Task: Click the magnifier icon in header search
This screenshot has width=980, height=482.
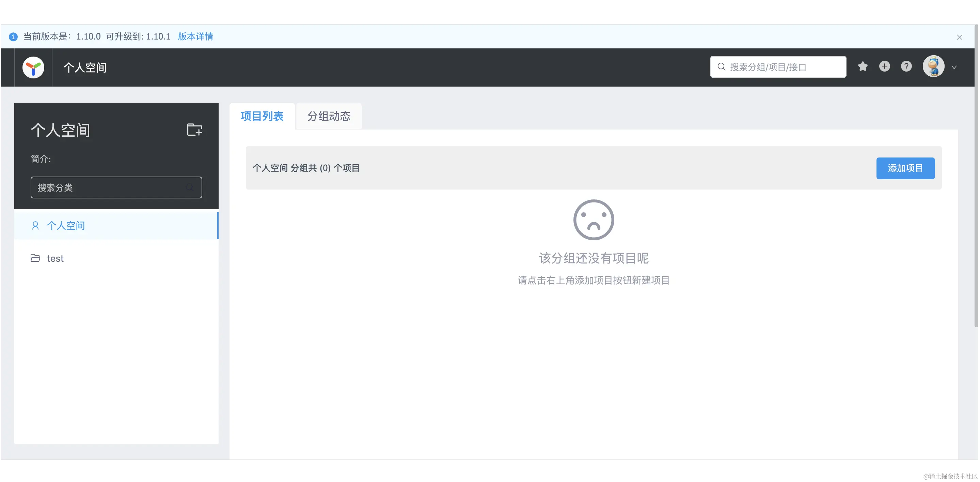Action: (x=721, y=66)
